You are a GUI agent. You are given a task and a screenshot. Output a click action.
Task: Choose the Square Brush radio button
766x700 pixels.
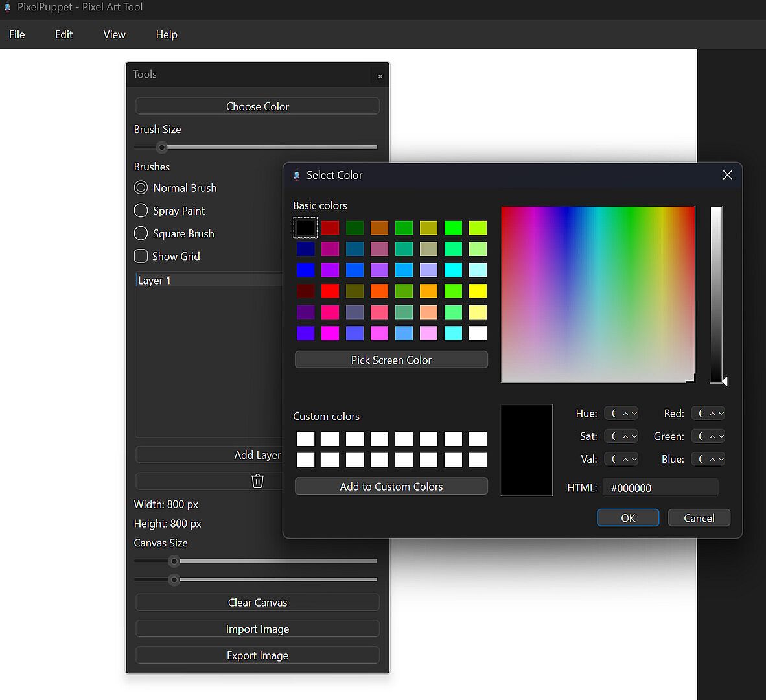[x=141, y=233]
